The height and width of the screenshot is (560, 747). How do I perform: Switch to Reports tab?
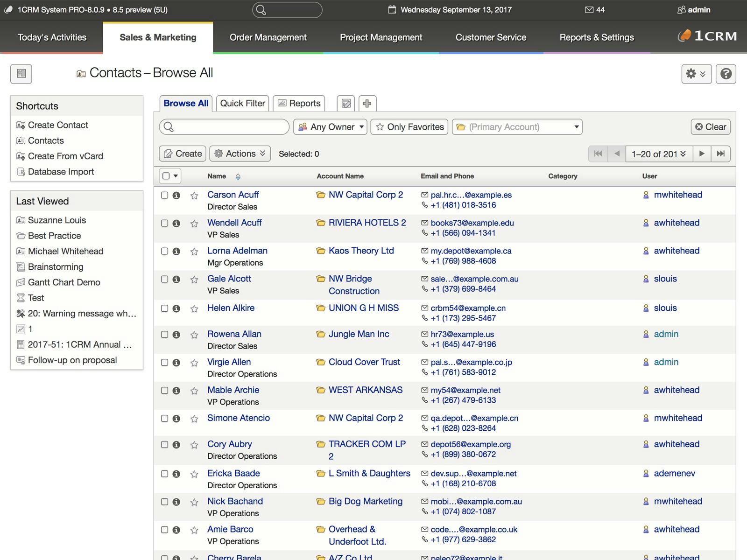tap(299, 103)
